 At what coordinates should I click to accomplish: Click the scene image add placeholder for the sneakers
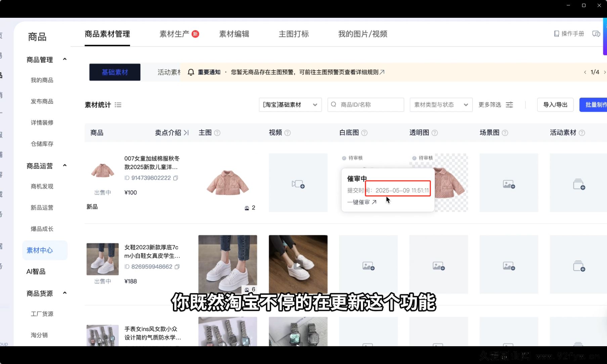(509, 265)
